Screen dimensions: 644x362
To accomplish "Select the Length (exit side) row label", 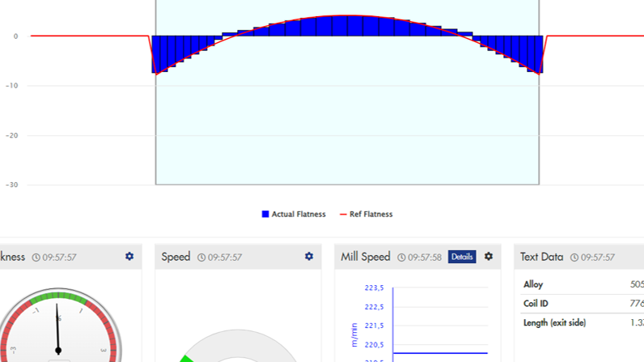I will tap(554, 322).
